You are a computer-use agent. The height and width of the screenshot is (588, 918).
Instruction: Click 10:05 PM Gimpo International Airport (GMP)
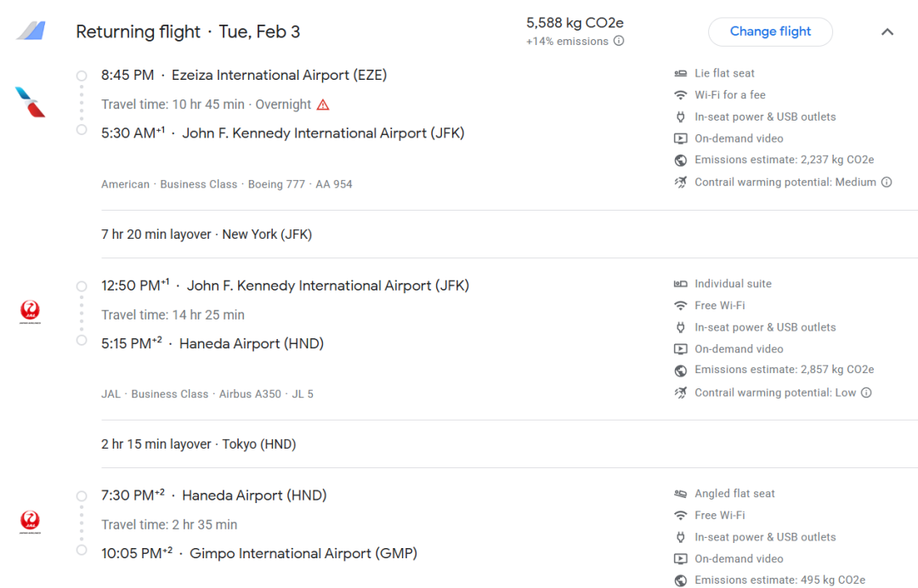(258, 553)
